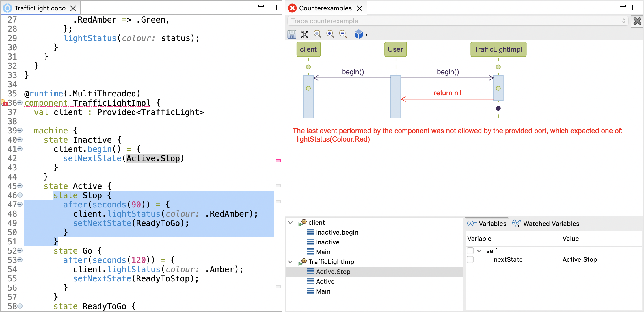Select the Counterexamples tab
Image resolution: width=644 pixels, height=312 pixels.
pyautogui.click(x=325, y=8)
